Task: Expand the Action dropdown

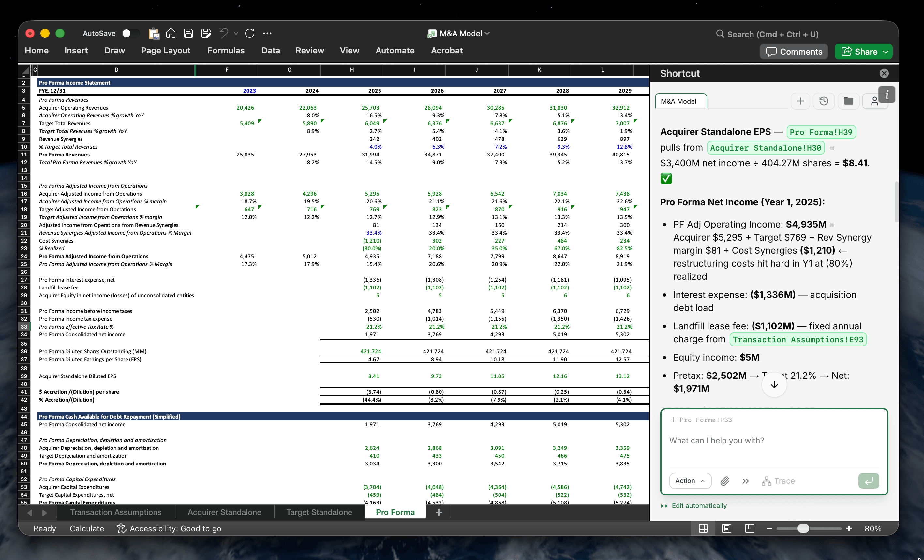Action: 690,481
